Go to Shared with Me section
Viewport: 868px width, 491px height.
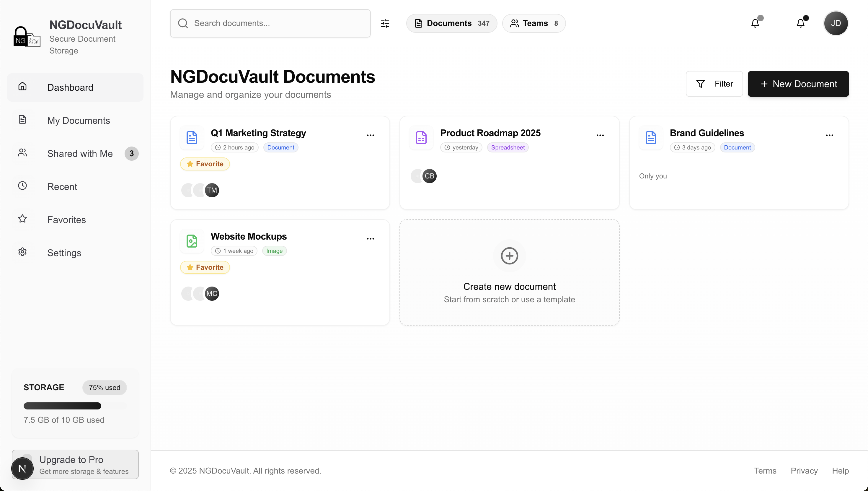pyautogui.click(x=80, y=153)
